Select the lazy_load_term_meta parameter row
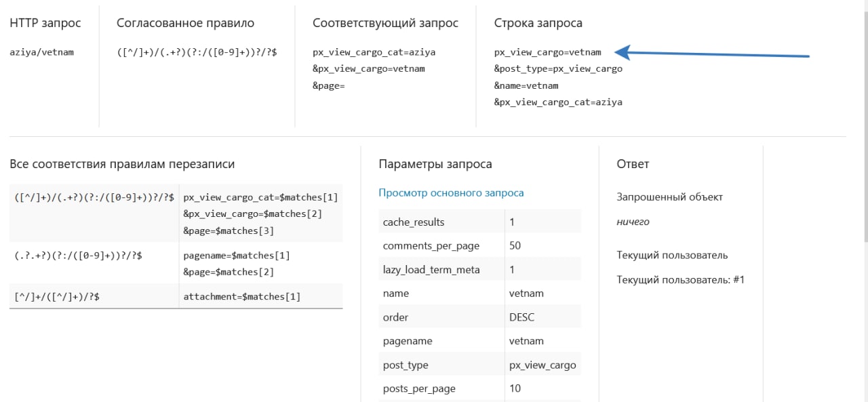 tap(479, 269)
